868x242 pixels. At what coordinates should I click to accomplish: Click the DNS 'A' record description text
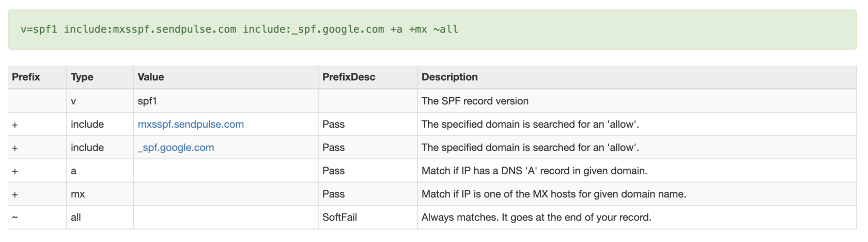pyautogui.click(x=534, y=171)
